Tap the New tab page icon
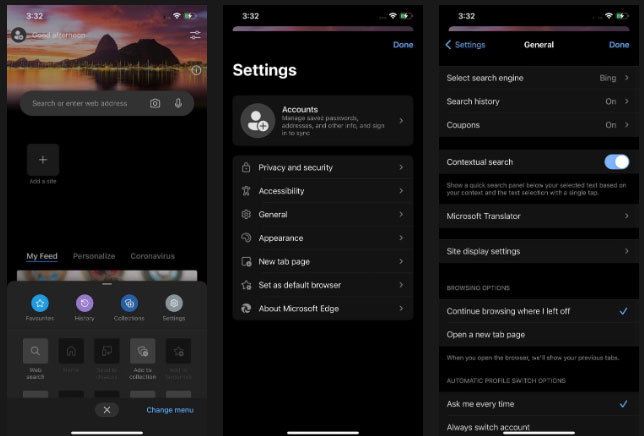Screen dimensions: 644x436 coord(246,262)
